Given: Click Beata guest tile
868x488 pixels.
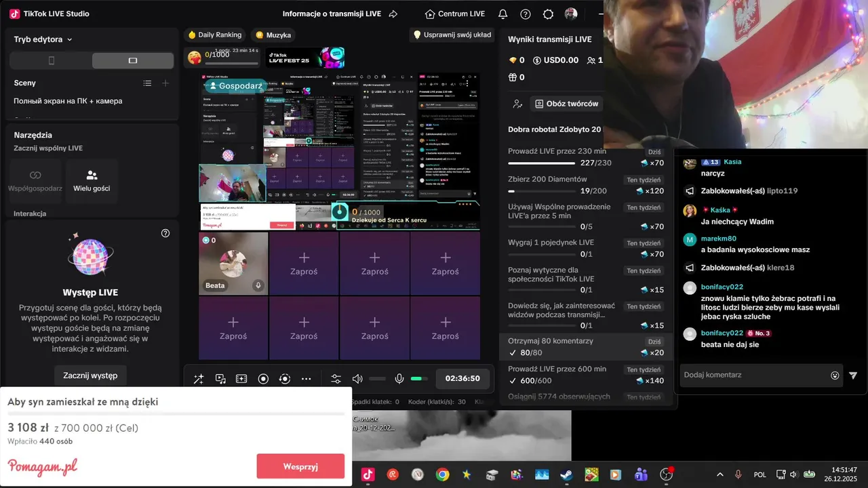Looking at the screenshot, I should 233,264.
